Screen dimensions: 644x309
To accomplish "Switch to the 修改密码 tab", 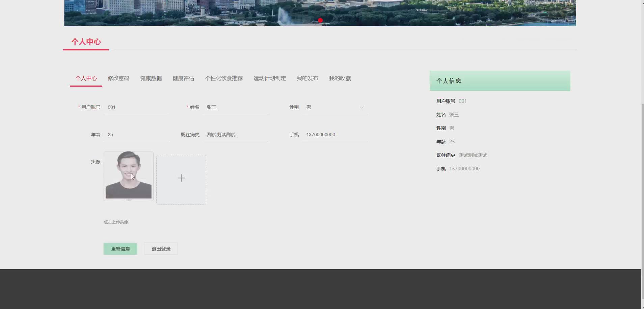I will 118,78.
